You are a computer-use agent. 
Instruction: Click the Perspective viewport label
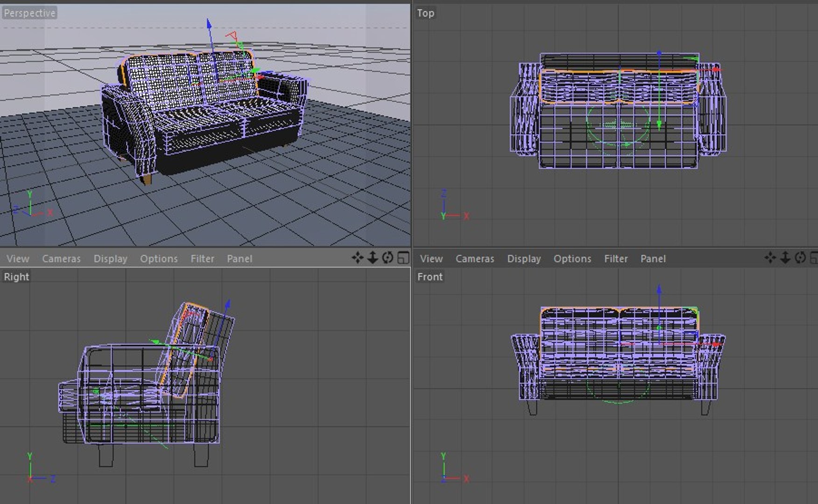click(29, 13)
